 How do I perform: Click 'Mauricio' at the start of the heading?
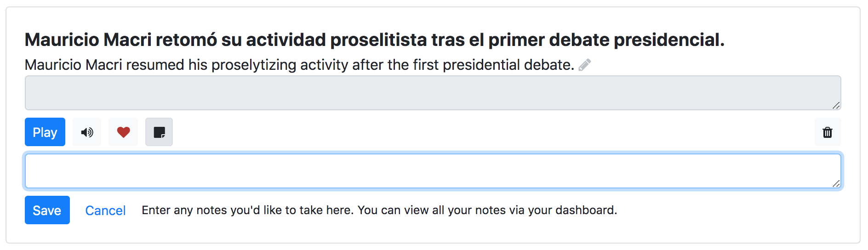point(62,40)
